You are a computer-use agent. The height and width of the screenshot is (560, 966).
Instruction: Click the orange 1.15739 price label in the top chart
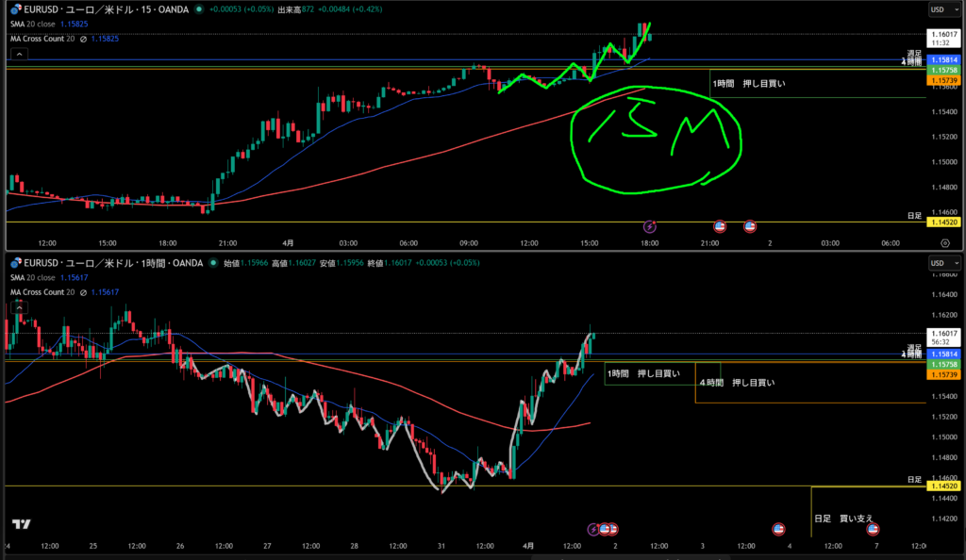(x=943, y=81)
